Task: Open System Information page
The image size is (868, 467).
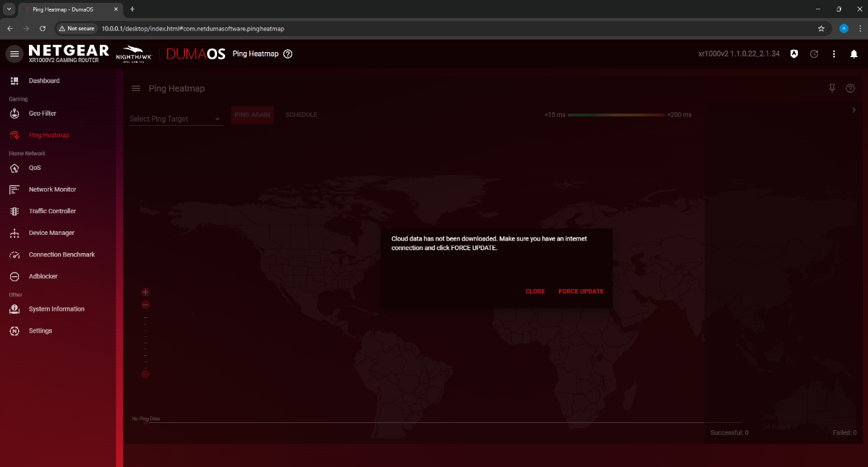Action: click(56, 309)
